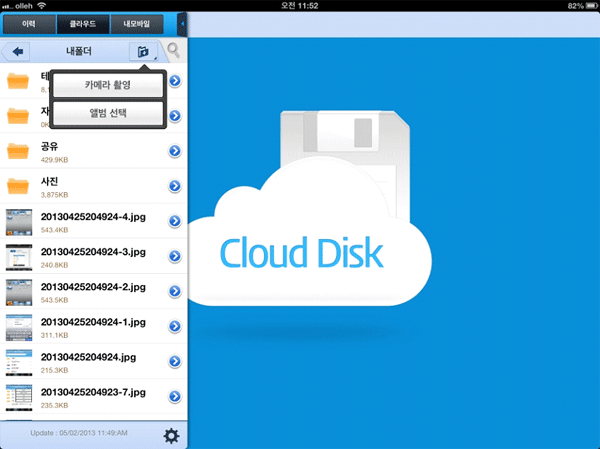The width and height of the screenshot is (600, 449).
Task: Click the 3,875KB size label
Action: 54,195
